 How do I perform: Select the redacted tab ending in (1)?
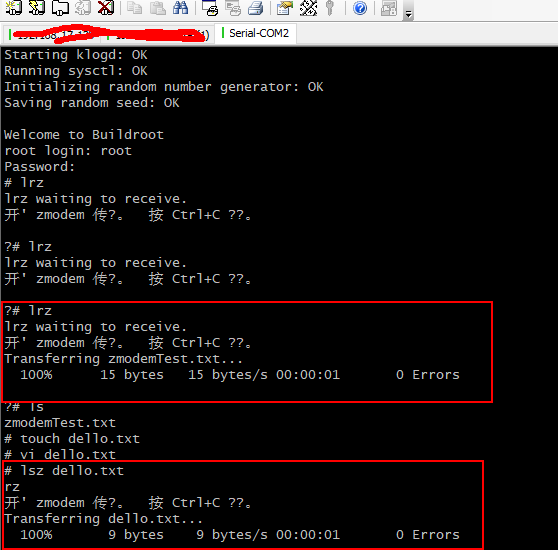pyautogui.click(x=158, y=35)
